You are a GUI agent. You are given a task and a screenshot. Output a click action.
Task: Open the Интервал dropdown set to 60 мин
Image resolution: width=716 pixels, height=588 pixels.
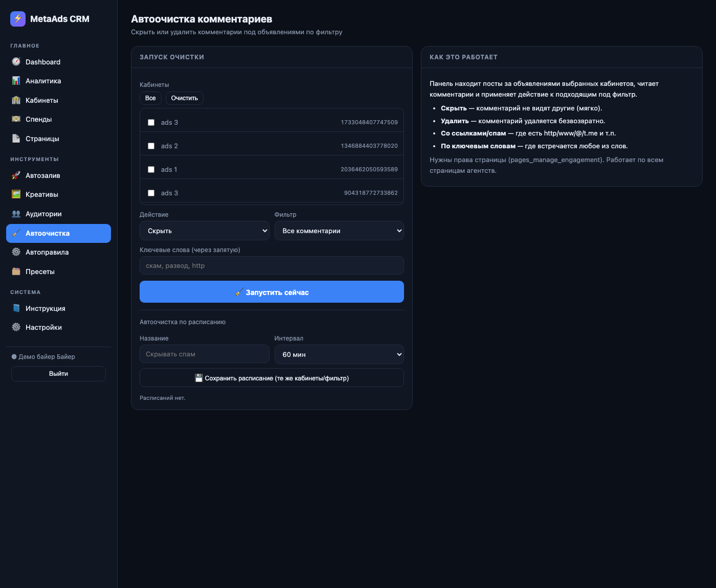pyautogui.click(x=339, y=354)
